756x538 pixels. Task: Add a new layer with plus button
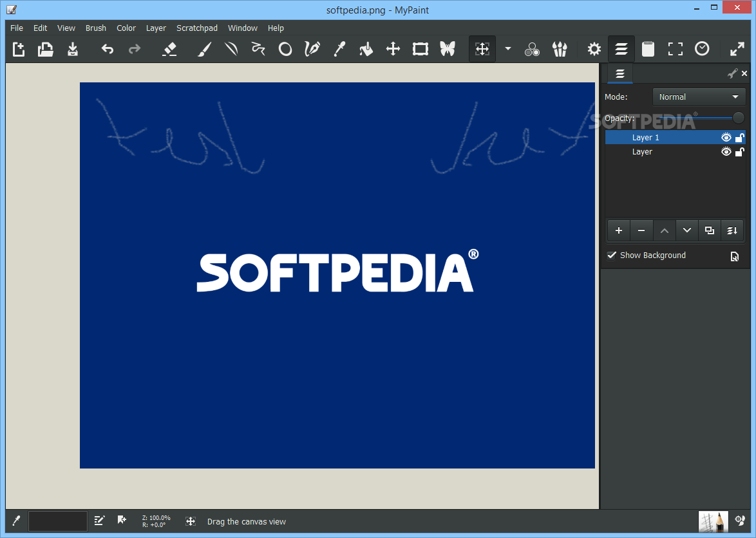pos(619,230)
